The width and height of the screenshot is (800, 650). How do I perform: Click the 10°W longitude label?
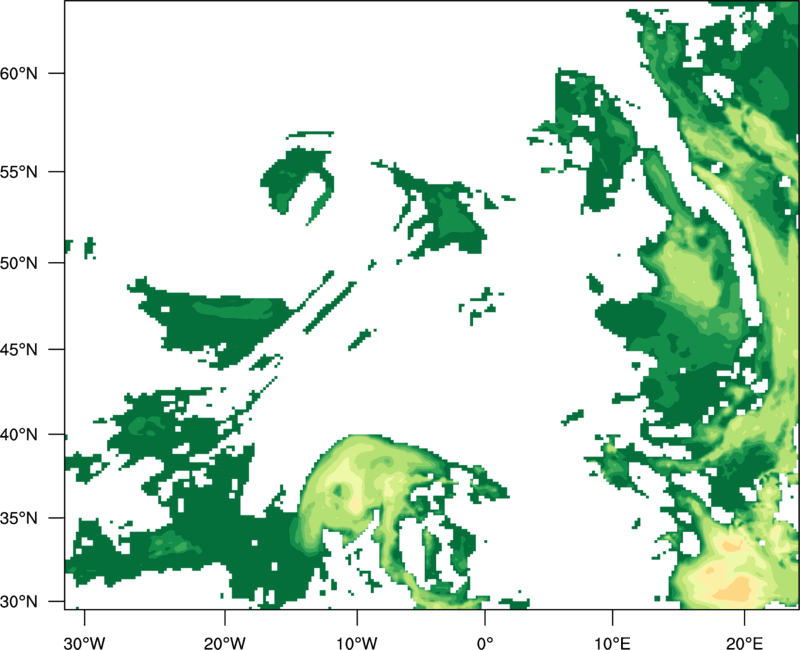click(x=357, y=643)
